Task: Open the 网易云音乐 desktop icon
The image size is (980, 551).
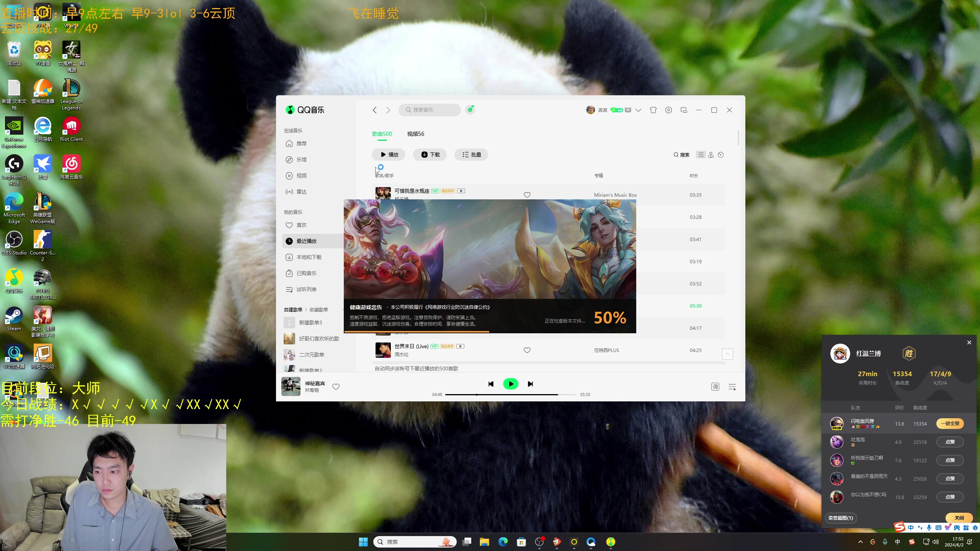Action: click(x=71, y=167)
